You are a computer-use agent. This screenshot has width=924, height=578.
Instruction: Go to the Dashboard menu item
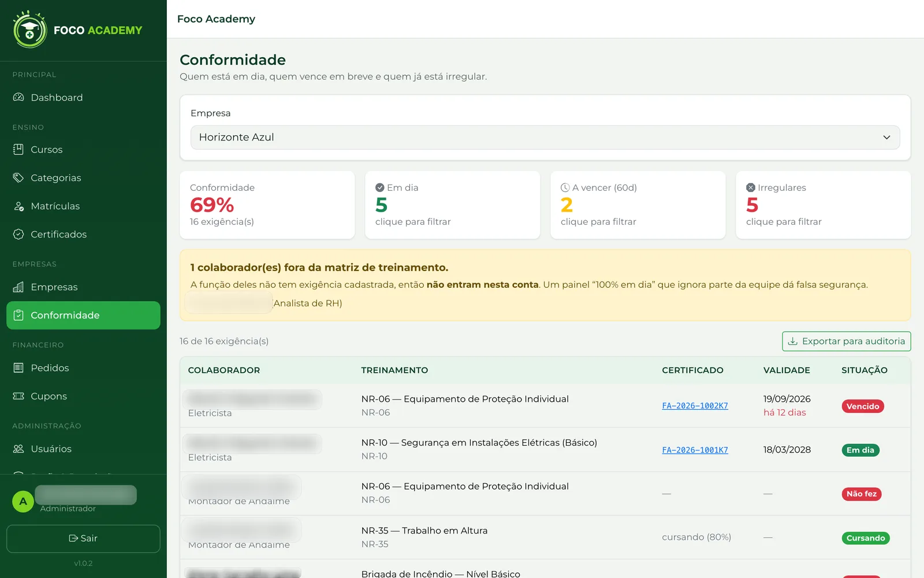(x=83, y=97)
